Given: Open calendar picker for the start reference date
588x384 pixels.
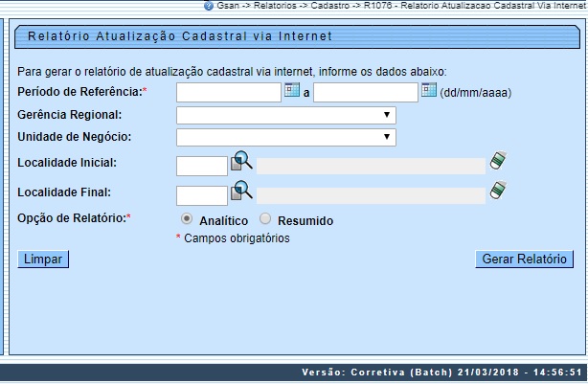Looking at the screenshot, I should coord(292,91).
